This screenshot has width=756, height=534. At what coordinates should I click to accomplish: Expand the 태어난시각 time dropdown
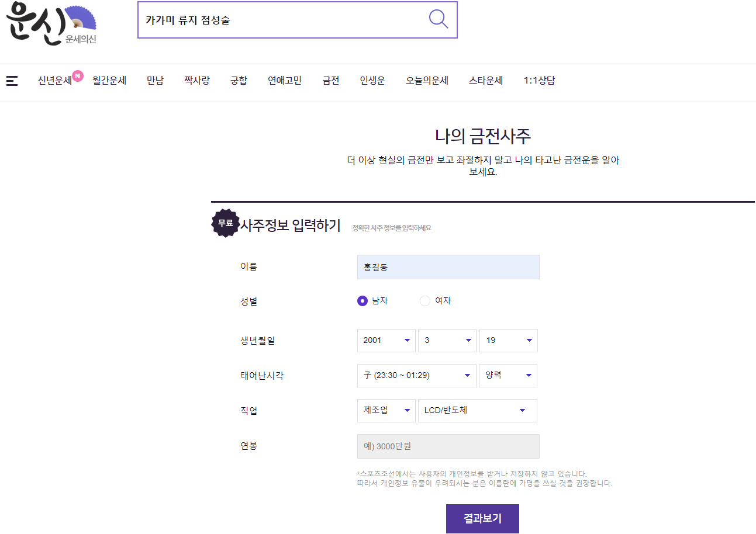(x=416, y=375)
